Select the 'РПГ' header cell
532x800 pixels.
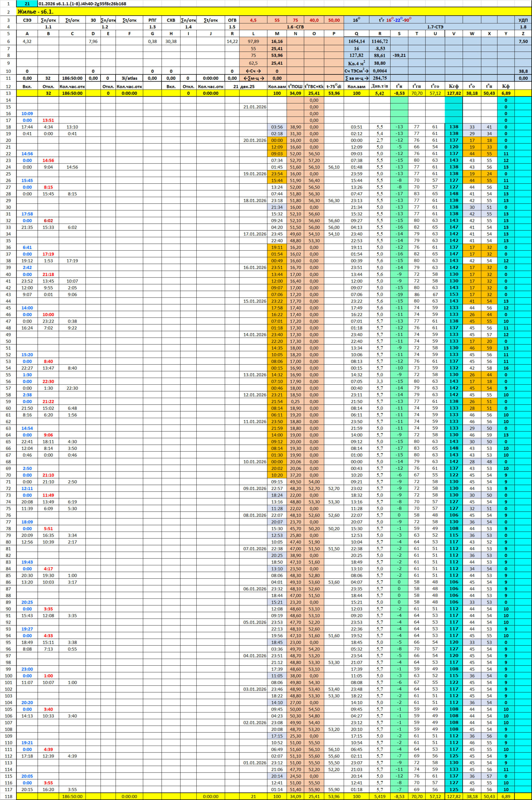pos(152,20)
